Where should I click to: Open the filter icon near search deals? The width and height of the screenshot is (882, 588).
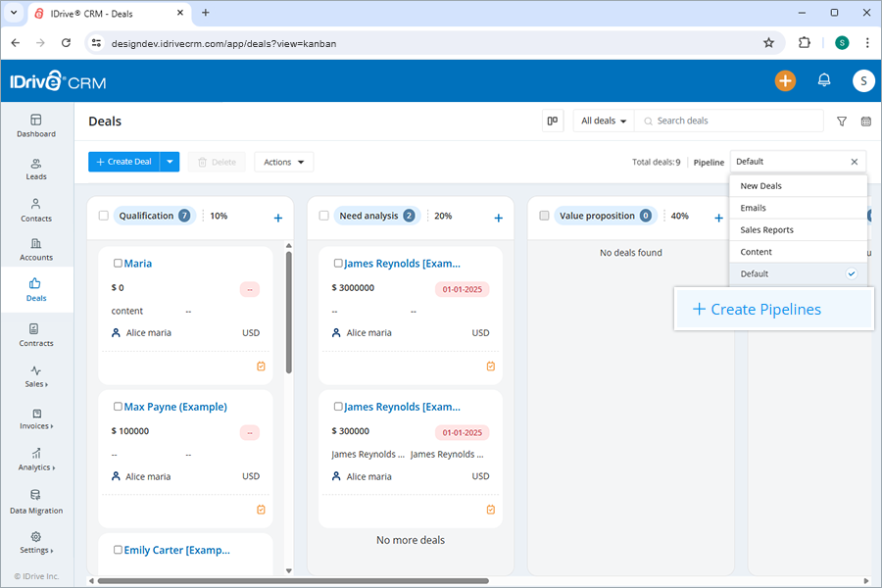coord(841,121)
